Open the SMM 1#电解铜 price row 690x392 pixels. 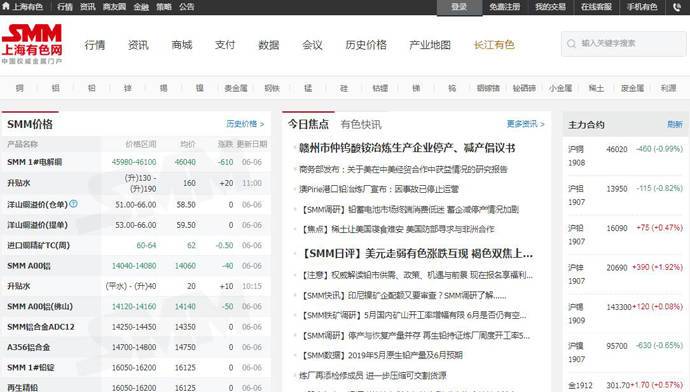click(136, 162)
